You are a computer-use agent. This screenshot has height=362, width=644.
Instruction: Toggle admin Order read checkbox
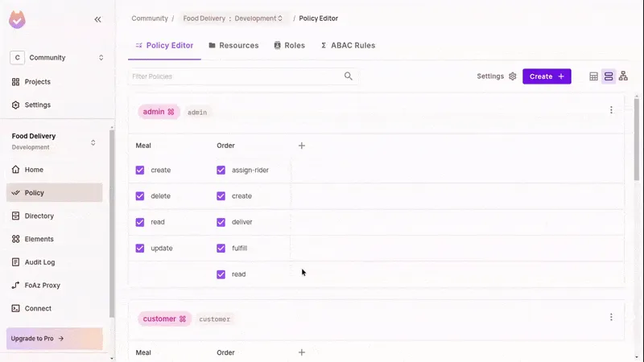[x=221, y=274]
